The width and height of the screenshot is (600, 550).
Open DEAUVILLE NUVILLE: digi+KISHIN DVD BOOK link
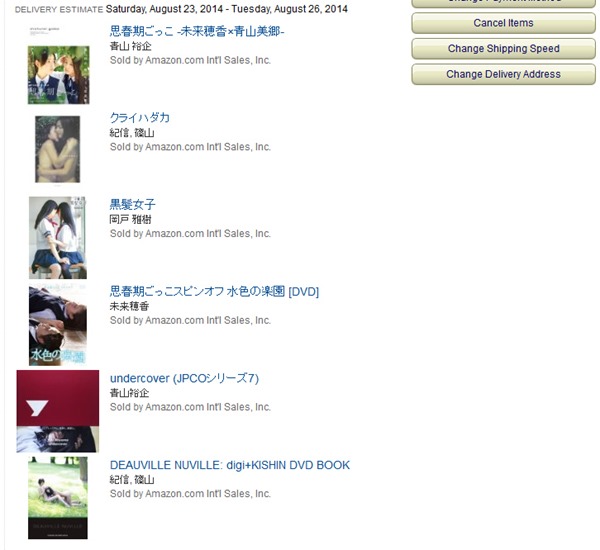coord(230,465)
